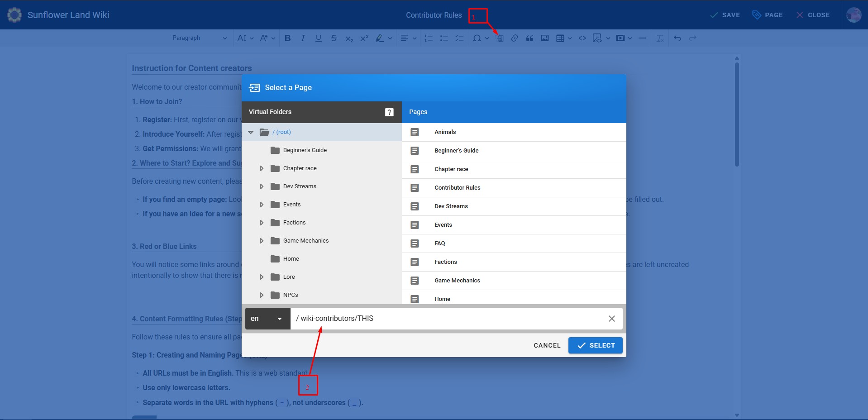The height and width of the screenshot is (420, 868).
Task: Select the Contributor Rules page entry
Action: tap(457, 188)
